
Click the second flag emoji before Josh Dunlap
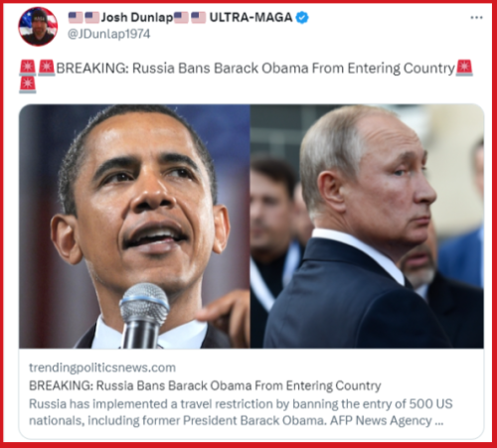[92, 17]
